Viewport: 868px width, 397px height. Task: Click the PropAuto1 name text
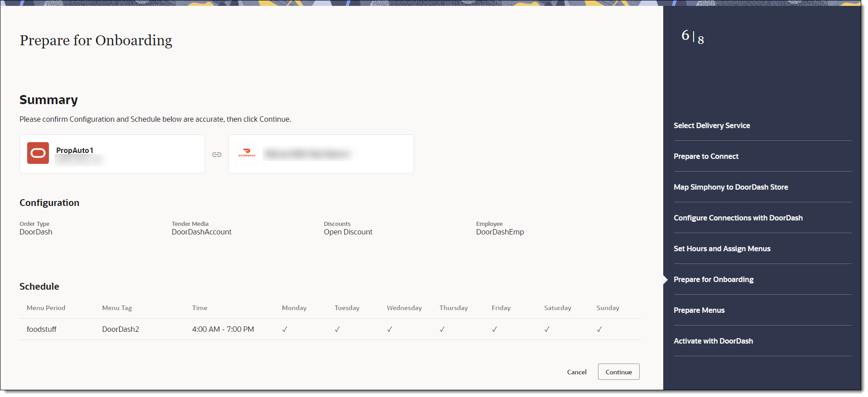coord(75,150)
